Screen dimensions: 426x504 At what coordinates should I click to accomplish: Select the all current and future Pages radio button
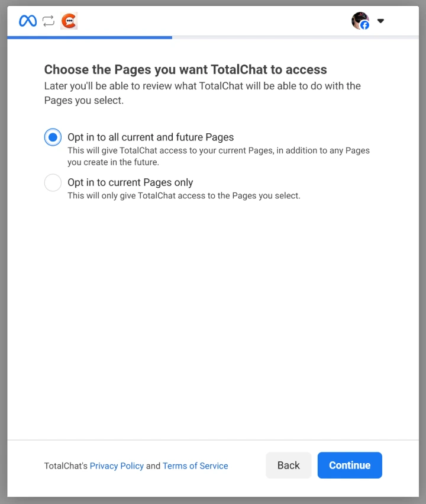[53, 137]
